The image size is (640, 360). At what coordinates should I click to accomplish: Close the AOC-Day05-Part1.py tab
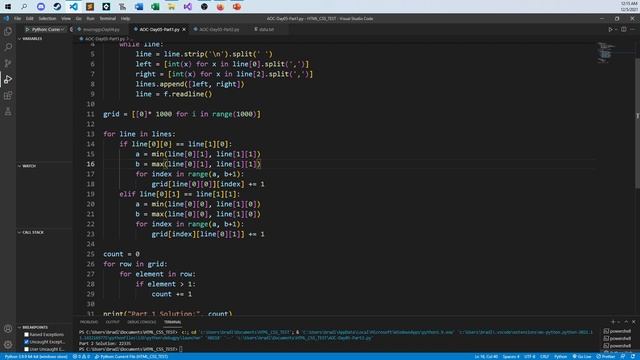point(184,29)
